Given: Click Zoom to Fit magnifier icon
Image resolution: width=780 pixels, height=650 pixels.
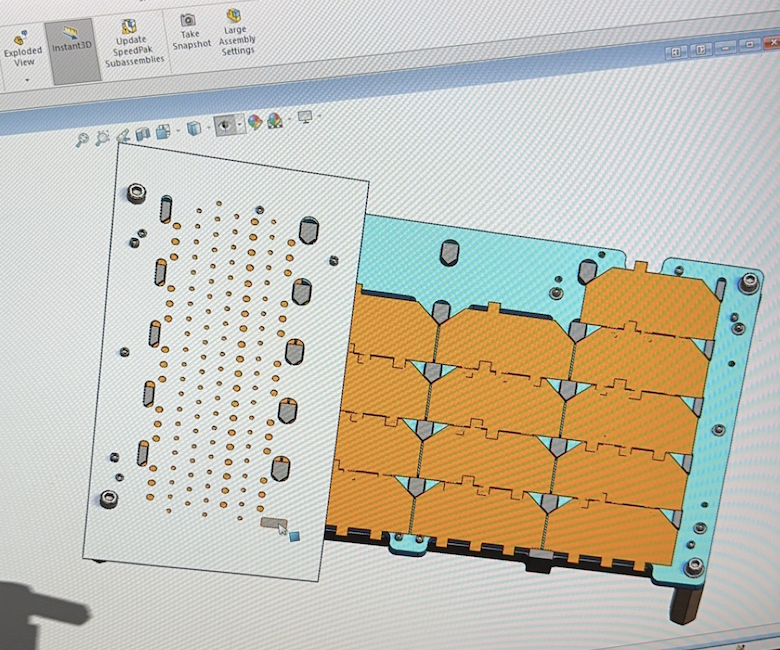Looking at the screenshot, I should click(x=82, y=139).
